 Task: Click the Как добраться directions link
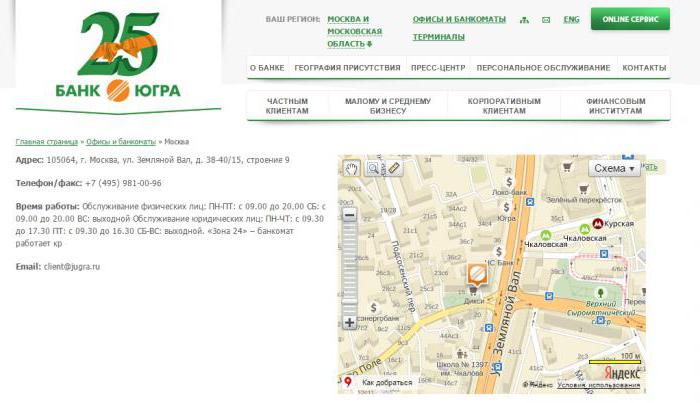(x=387, y=382)
